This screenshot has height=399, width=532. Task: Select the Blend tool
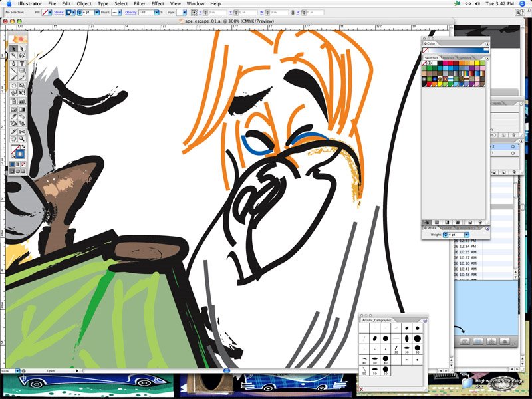pyautogui.click(x=22, y=116)
